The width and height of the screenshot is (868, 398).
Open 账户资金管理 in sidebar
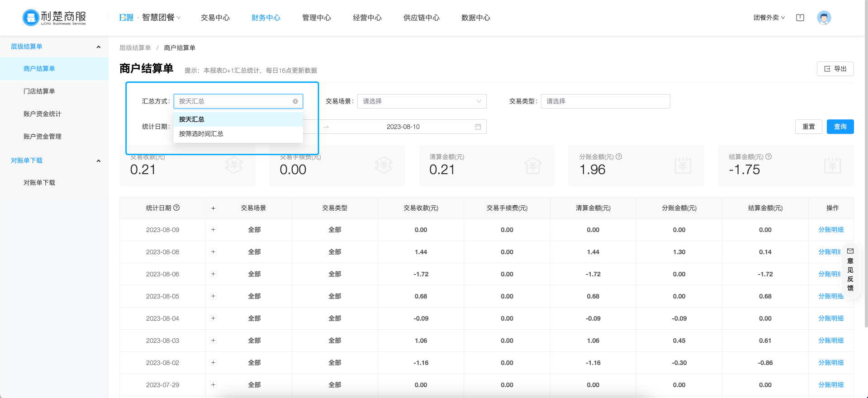[x=54, y=137]
